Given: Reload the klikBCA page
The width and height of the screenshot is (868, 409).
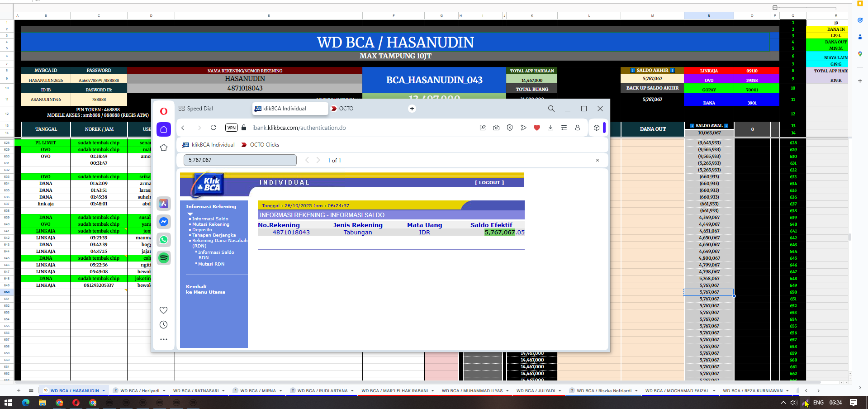Looking at the screenshot, I should [x=213, y=128].
